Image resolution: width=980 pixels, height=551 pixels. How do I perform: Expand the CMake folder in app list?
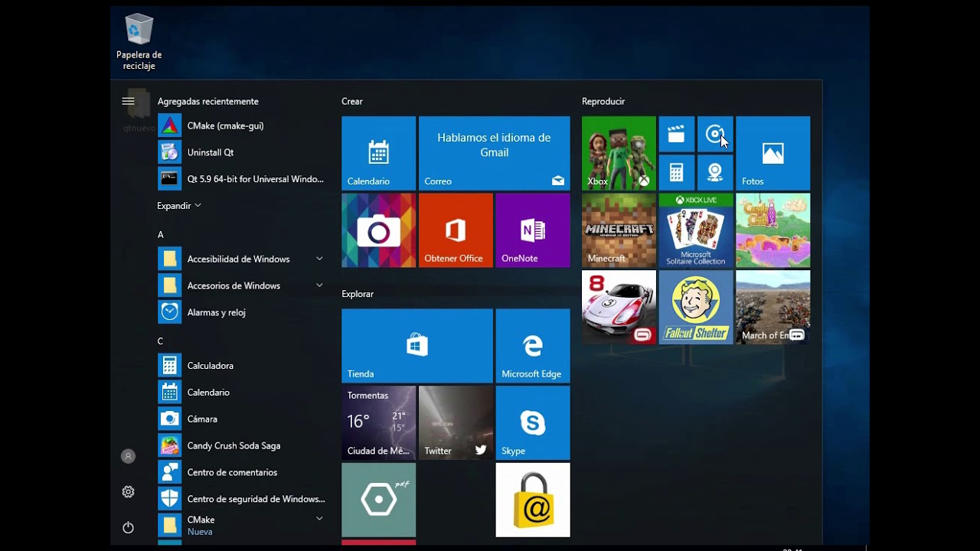tap(241, 525)
